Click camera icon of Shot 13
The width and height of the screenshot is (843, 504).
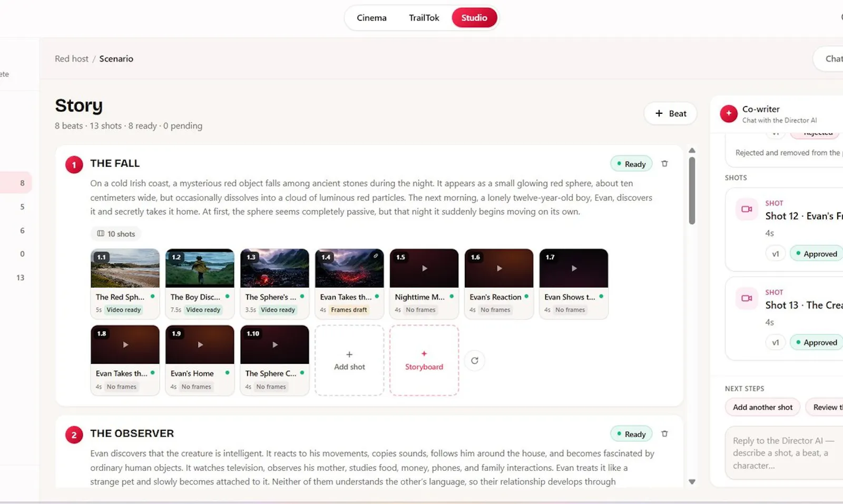747,298
